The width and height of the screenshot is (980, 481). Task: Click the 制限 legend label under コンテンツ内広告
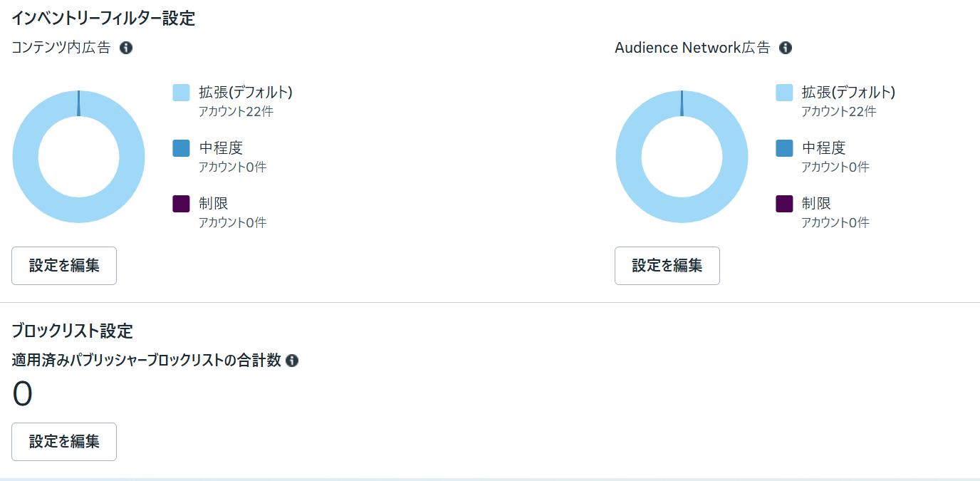coord(214,203)
